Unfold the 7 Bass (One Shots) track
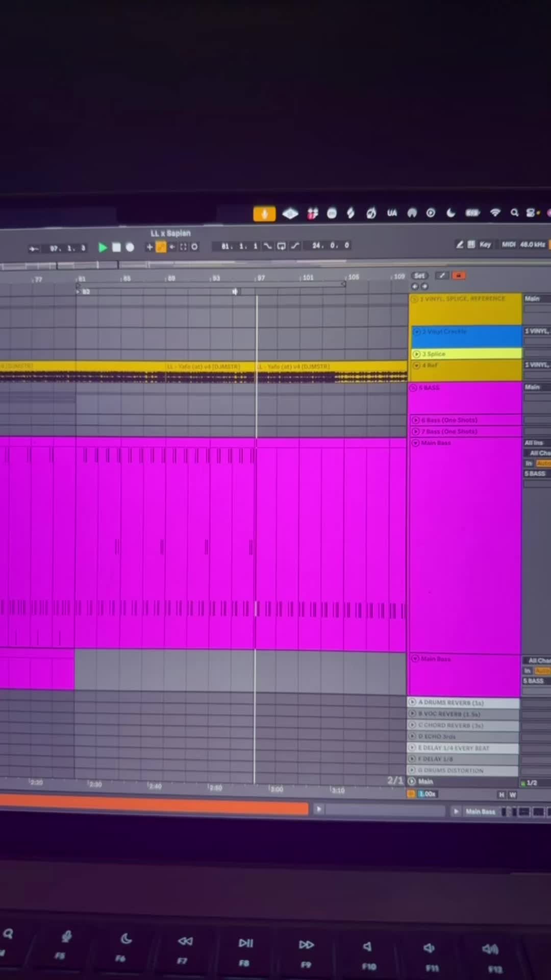 coord(416,431)
